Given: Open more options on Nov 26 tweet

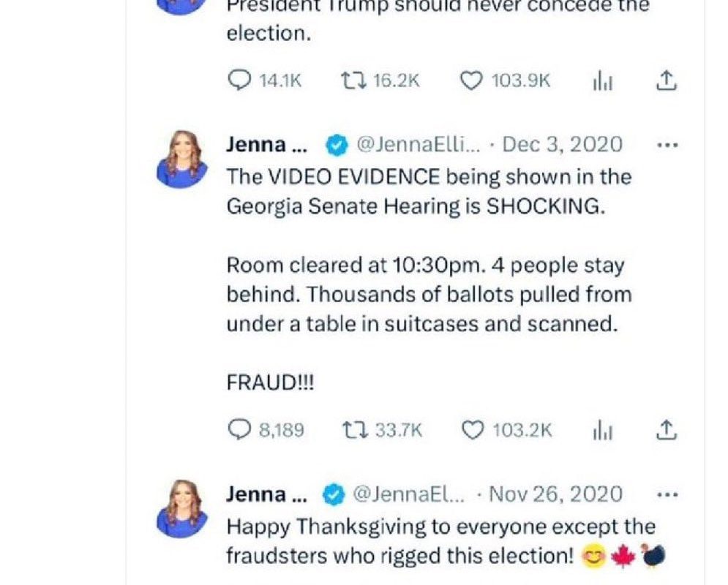Looking at the screenshot, I should click(x=667, y=494).
